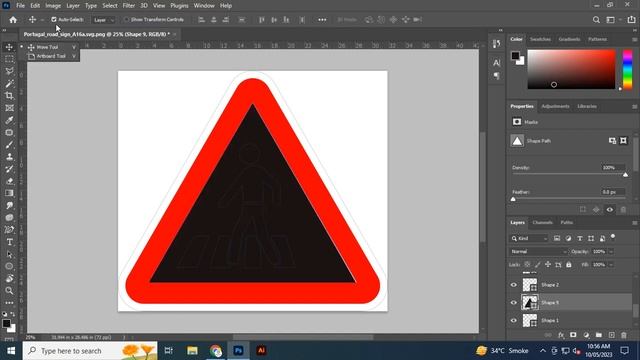This screenshot has height=360, width=640.
Task: Expand the Opacity slider arrow
Action: 611,252
